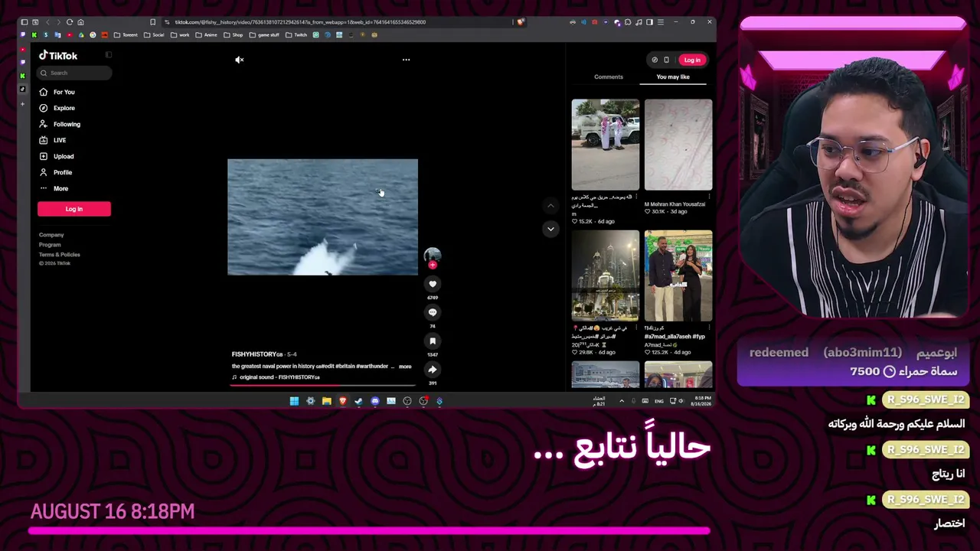Open the TikTok logo home link
Image resolution: width=980 pixels, height=551 pixels.
pos(59,56)
